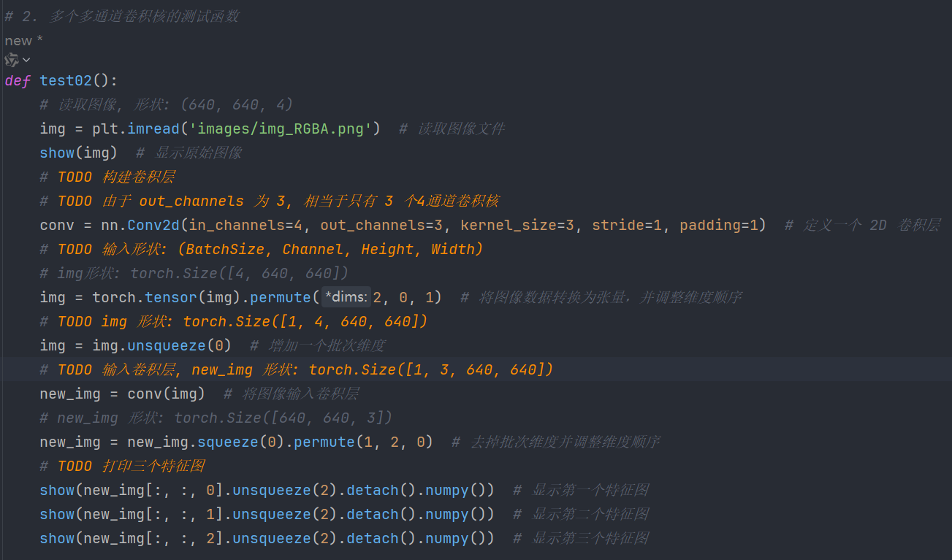Viewport: 952px width, 560px height.
Task: Expand the dropdown chevron beside the AI icon
Action: click(x=26, y=60)
